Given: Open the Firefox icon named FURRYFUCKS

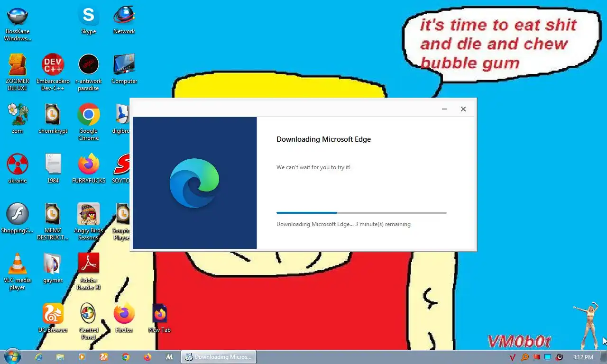Looking at the screenshot, I should click(88, 168).
